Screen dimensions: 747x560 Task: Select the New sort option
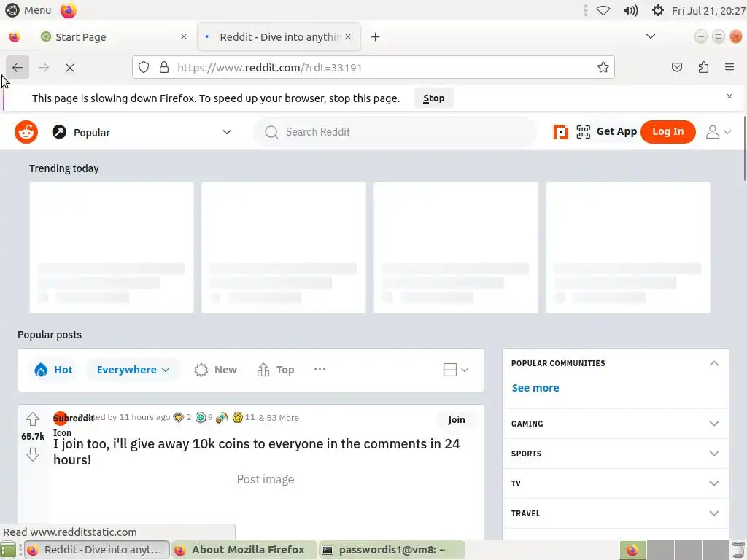[215, 370]
